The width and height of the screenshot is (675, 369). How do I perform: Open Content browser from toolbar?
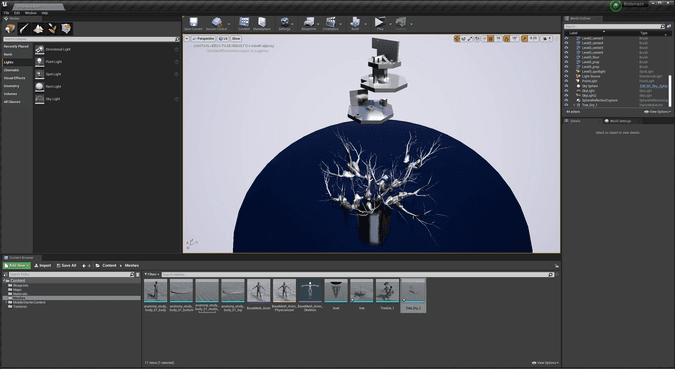[x=244, y=24]
